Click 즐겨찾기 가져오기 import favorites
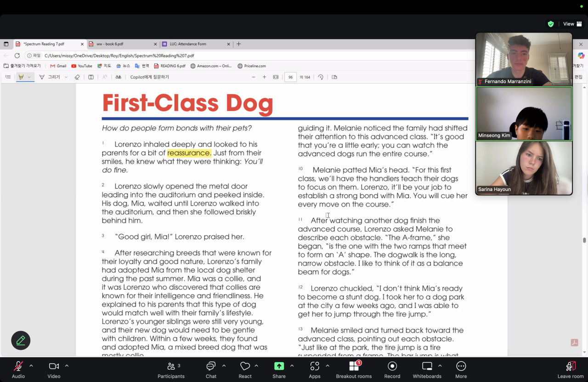The width and height of the screenshot is (588, 382). (x=22, y=66)
